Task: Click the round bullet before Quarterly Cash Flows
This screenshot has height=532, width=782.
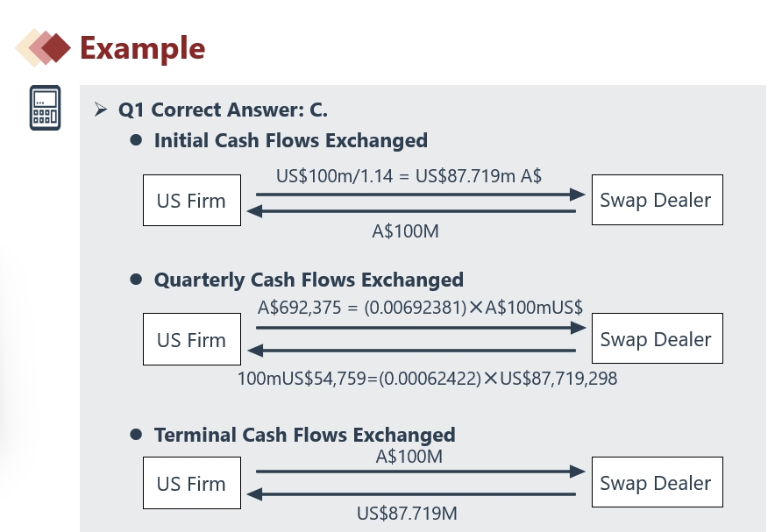Action: click(136, 280)
